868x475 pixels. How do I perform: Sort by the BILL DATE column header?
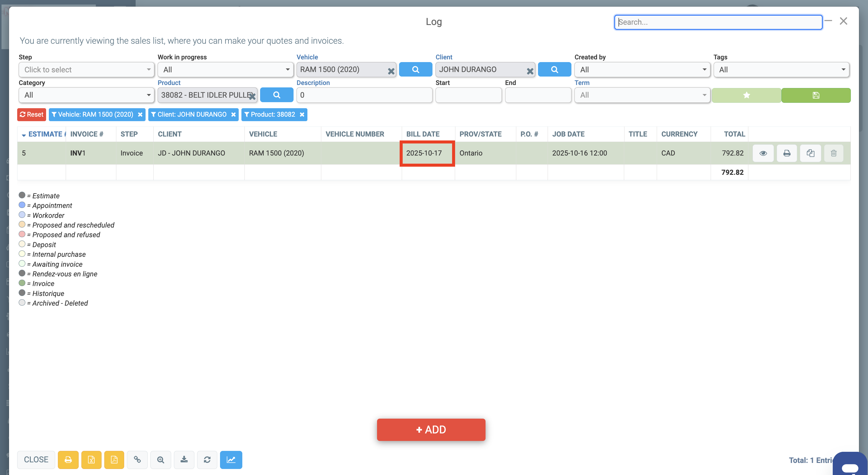[x=423, y=134]
